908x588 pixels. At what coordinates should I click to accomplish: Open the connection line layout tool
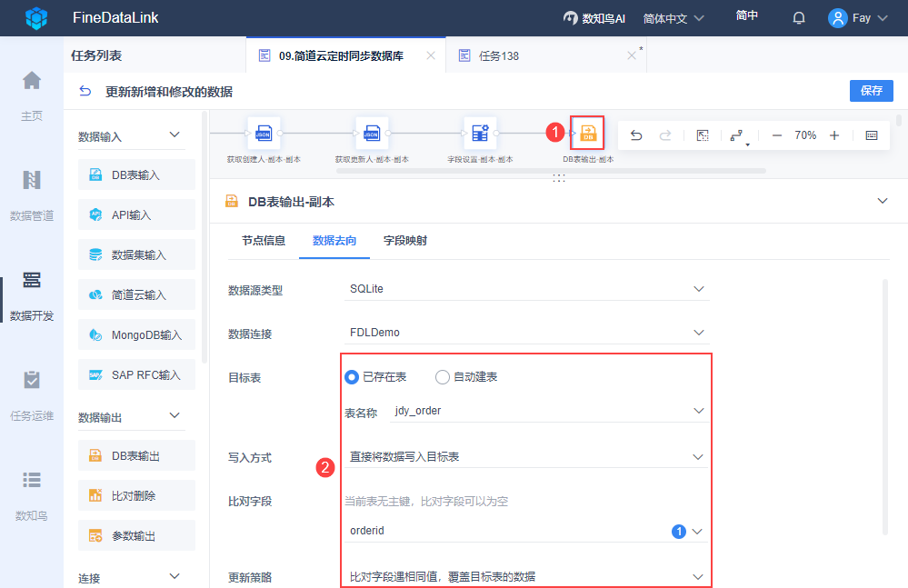738,136
